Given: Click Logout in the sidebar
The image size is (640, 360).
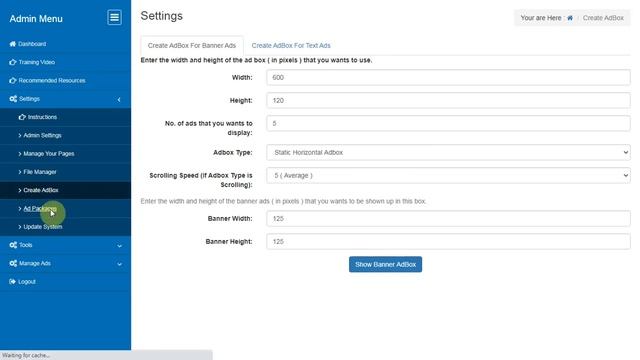Looking at the screenshot, I should 27,282.
